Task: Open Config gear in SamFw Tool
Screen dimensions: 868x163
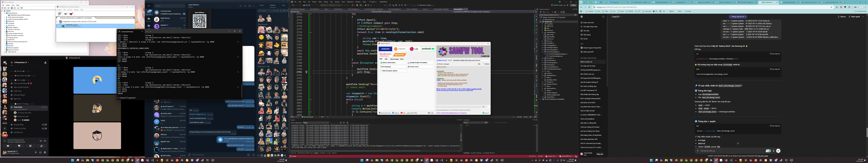Action: tap(431, 113)
